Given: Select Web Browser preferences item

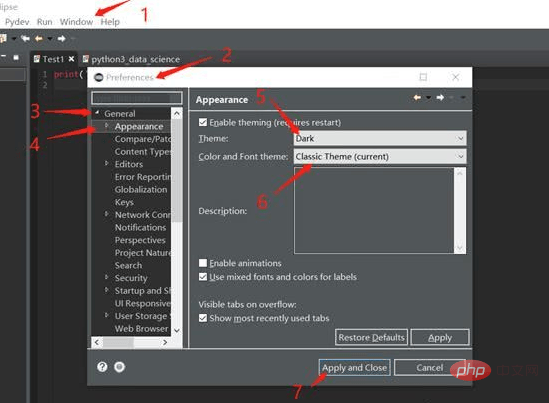Looking at the screenshot, I should point(141,329).
